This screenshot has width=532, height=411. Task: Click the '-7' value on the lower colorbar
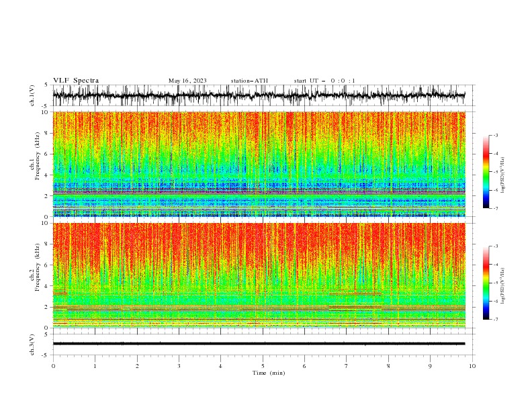pyautogui.click(x=495, y=320)
